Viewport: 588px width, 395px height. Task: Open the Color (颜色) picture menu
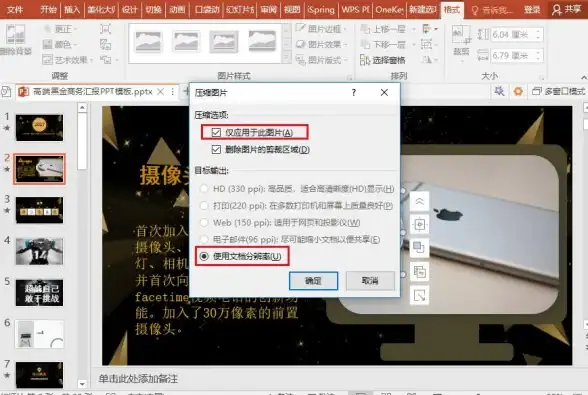pyautogui.click(x=60, y=44)
